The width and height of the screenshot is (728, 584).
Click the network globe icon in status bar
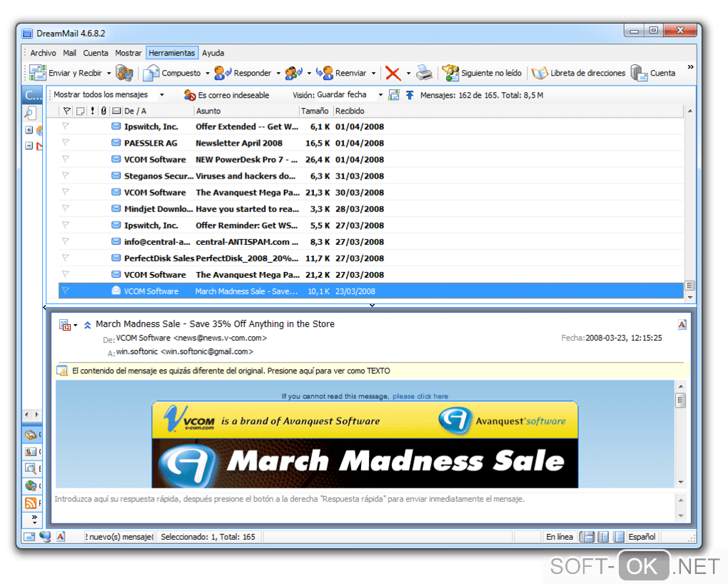tap(45, 537)
